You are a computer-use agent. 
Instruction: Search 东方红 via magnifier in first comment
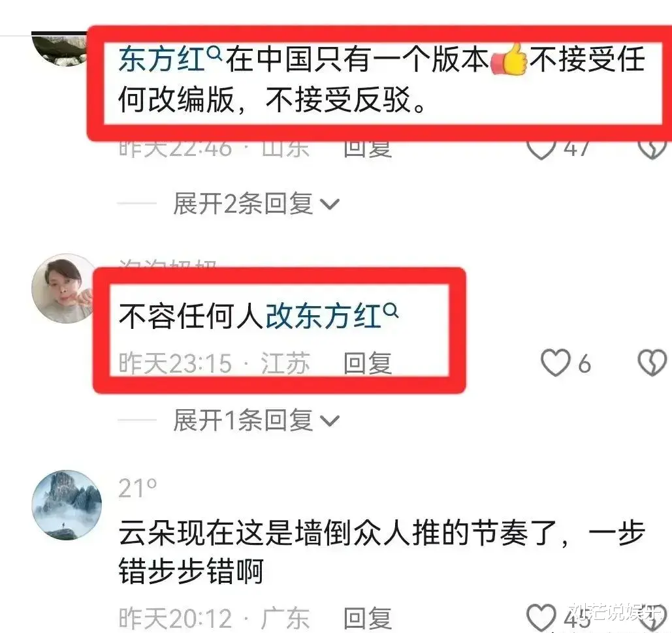pos(214,53)
